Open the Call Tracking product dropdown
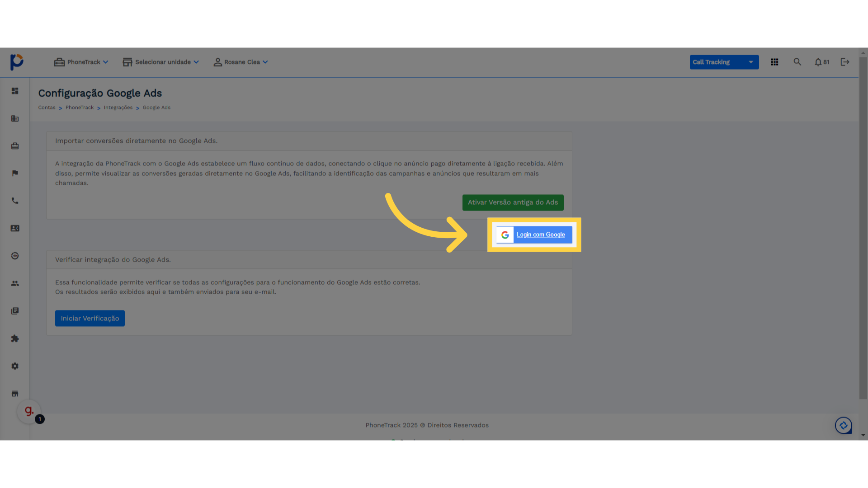868x488 pixels. [724, 62]
